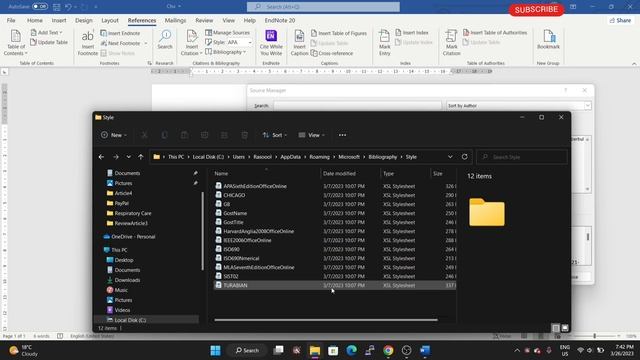Open the View dropdown in Explorer

click(x=311, y=135)
